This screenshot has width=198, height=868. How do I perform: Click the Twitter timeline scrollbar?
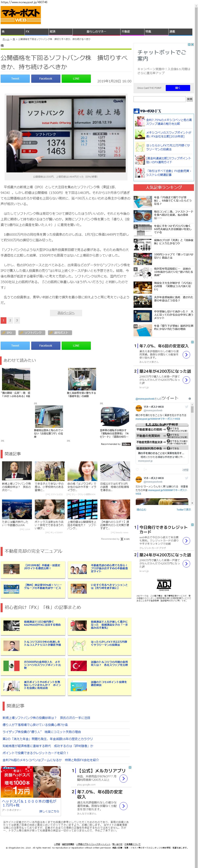tap(192, 454)
